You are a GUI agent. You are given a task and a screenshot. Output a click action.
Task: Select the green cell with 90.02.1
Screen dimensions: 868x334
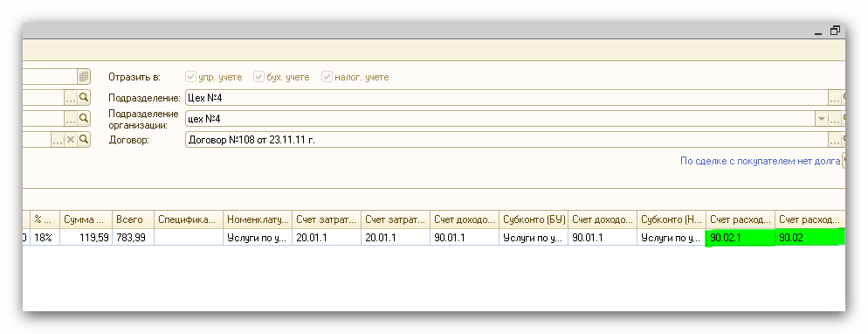tap(741, 238)
